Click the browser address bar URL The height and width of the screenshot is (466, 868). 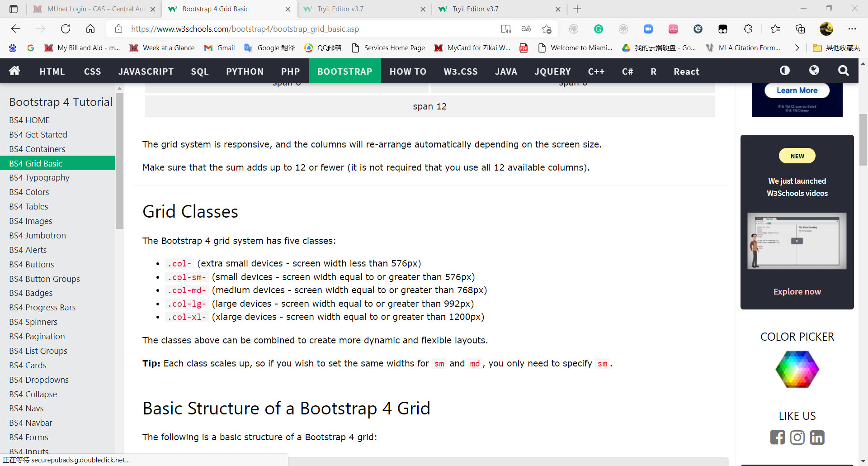(x=245, y=29)
